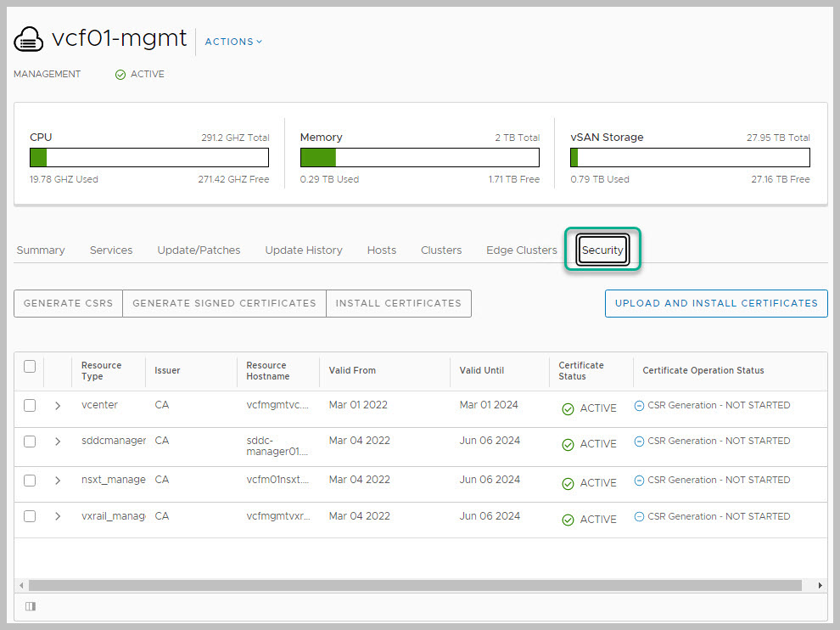This screenshot has width=840, height=630.
Task: Click sddcmanager row CSR Generation status icon
Action: click(639, 442)
